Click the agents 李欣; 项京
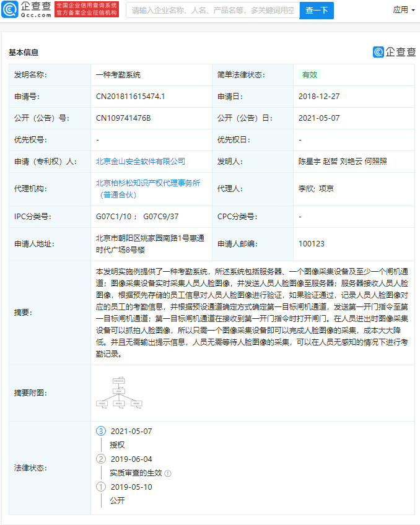Image resolution: width=420 pixels, height=525 pixels. point(316,189)
